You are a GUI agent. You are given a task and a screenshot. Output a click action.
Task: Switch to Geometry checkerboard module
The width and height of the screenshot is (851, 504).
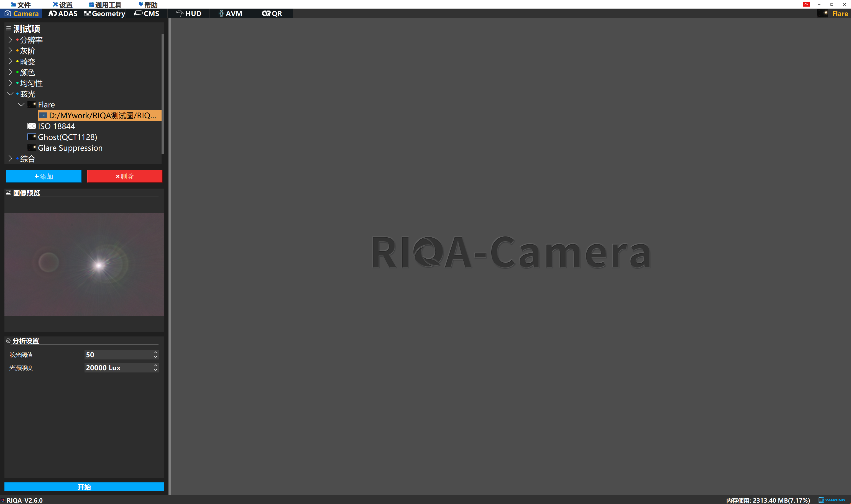105,14
